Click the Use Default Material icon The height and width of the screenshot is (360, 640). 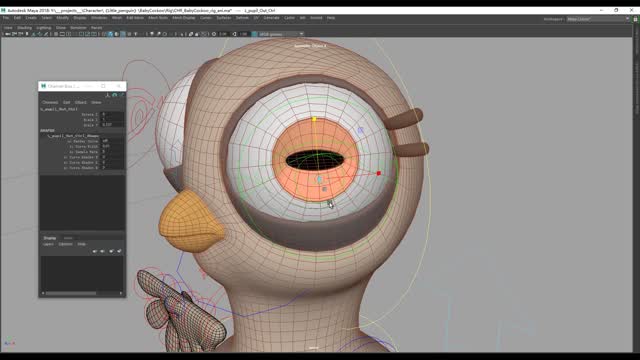click(116, 34)
